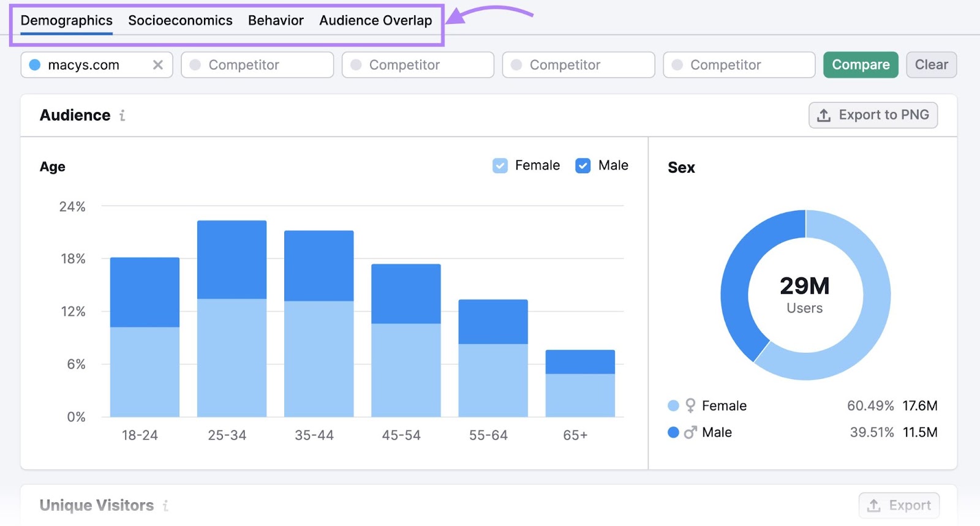Go to the Audience Overlap tab
The height and width of the screenshot is (526, 980).
[x=375, y=20]
